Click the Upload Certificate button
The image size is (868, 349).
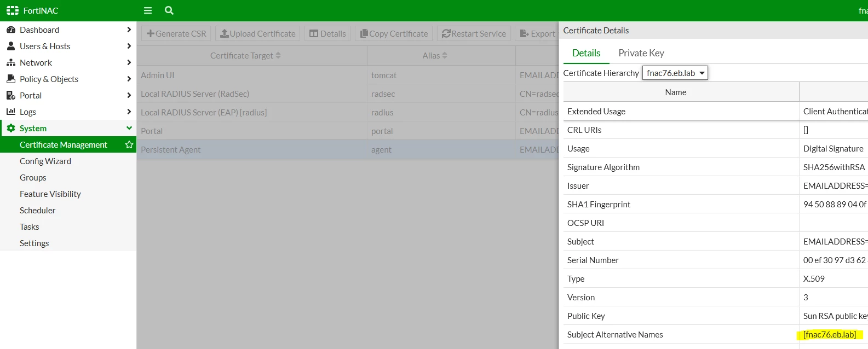257,33
